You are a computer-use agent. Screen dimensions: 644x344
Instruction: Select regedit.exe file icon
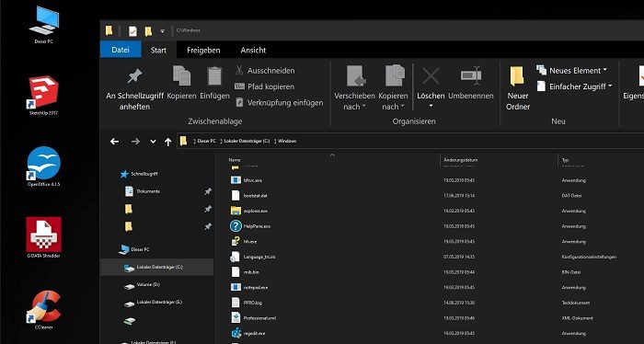(x=236, y=333)
